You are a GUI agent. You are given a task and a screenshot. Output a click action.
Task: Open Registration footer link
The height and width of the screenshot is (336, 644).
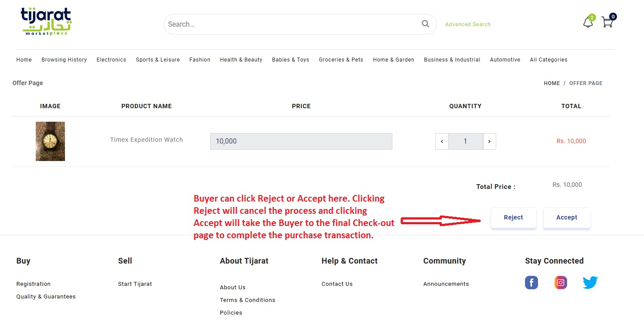(34, 284)
